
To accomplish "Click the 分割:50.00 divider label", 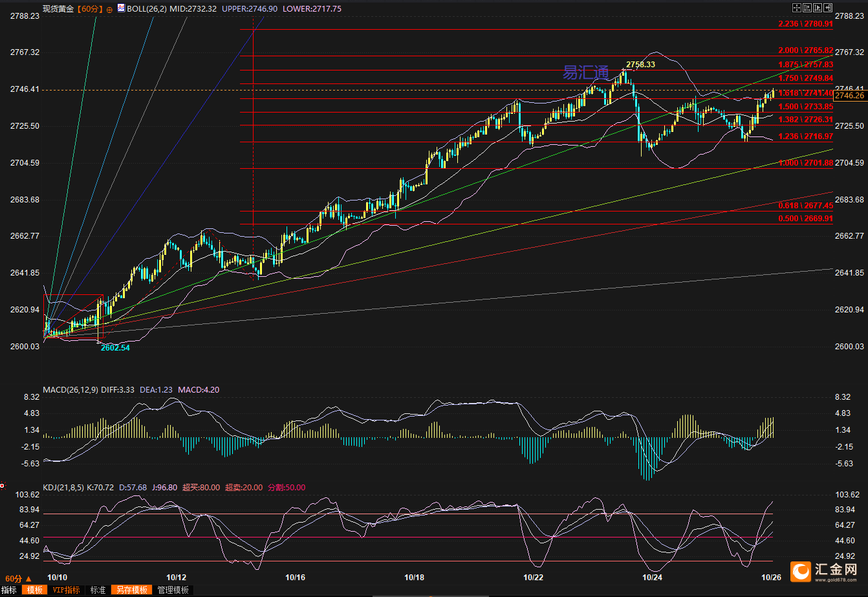I will coord(287,487).
